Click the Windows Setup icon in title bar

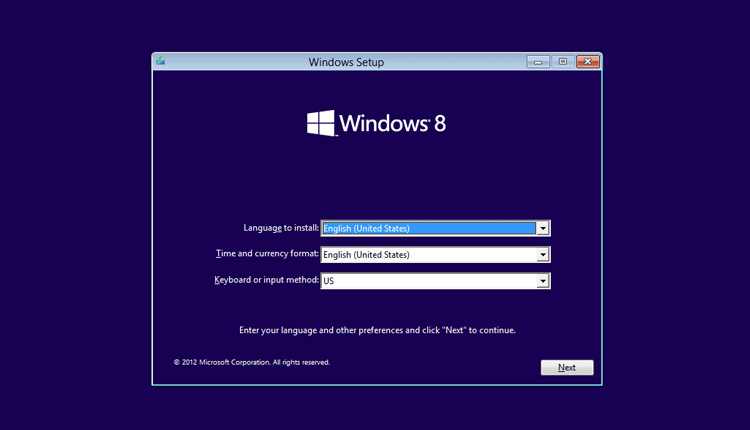coord(161,61)
